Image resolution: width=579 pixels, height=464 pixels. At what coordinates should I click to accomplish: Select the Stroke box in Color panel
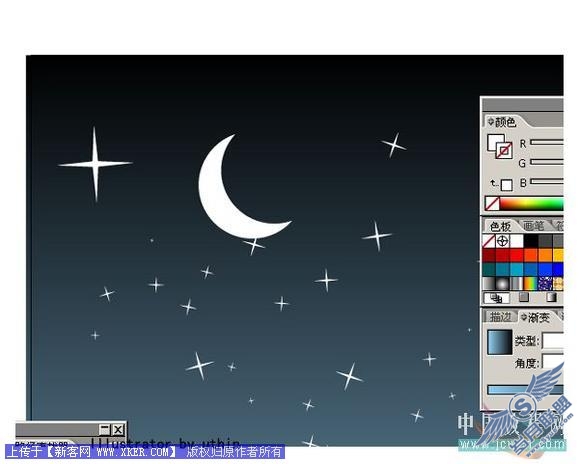tap(504, 151)
